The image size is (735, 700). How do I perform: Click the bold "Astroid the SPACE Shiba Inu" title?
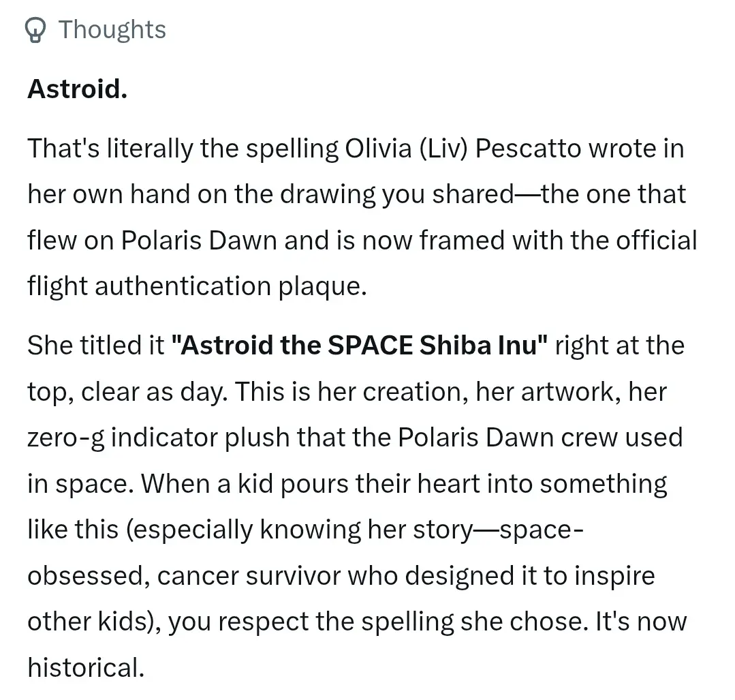[x=359, y=346]
